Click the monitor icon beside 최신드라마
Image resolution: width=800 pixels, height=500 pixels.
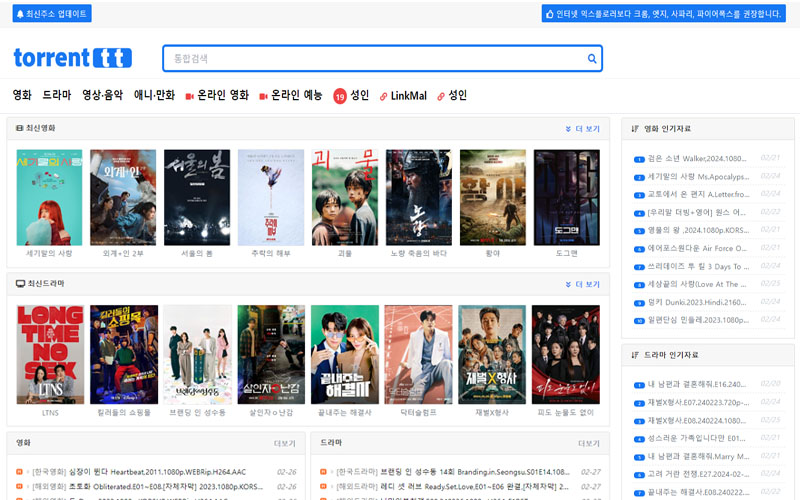(x=20, y=284)
